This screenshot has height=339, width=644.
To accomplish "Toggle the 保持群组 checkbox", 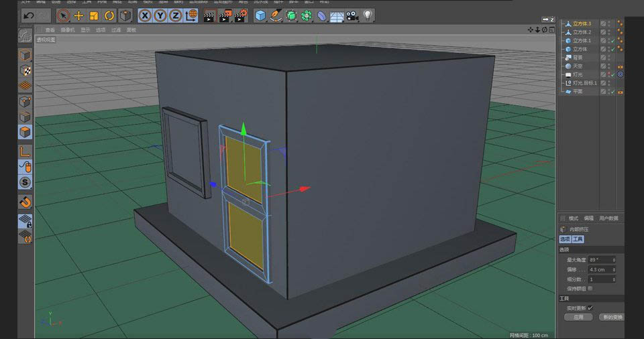I will tap(590, 288).
